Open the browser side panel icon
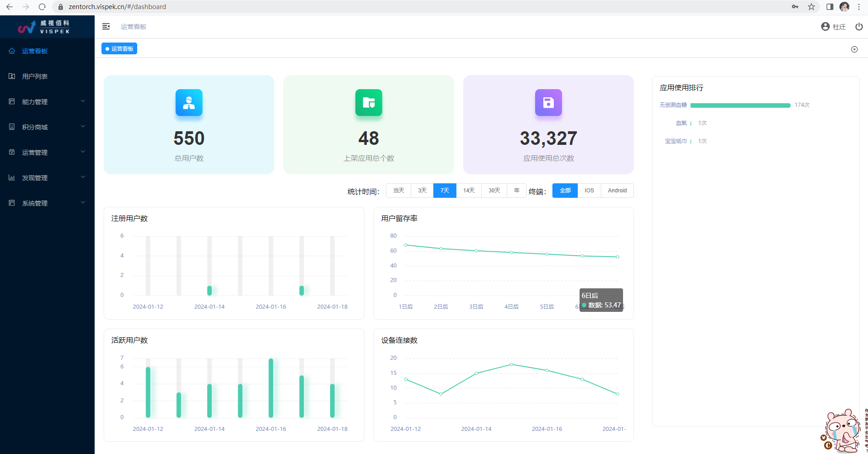The image size is (868, 454). pos(830,7)
